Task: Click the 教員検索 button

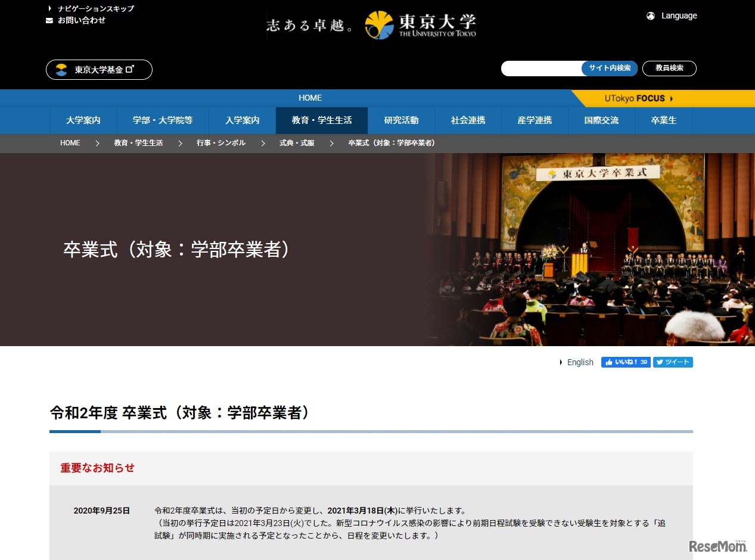Action: pos(669,69)
